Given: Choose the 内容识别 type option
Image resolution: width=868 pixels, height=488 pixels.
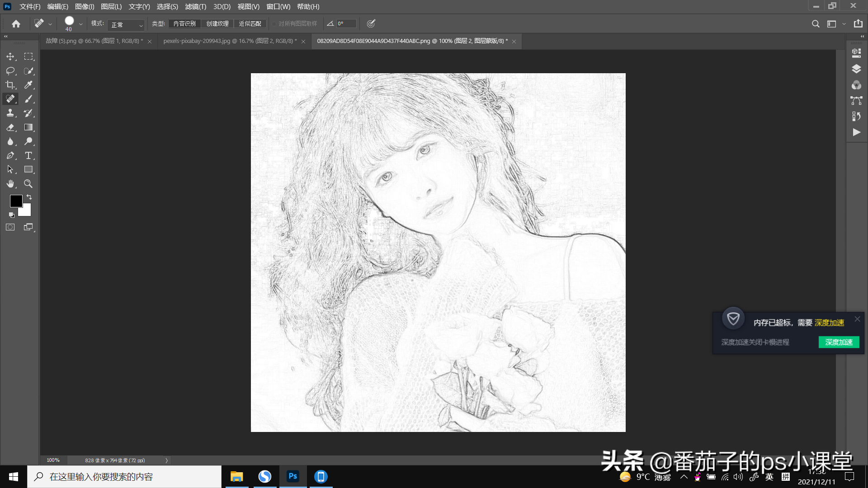Looking at the screenshot, I should (x=184, y=24).
